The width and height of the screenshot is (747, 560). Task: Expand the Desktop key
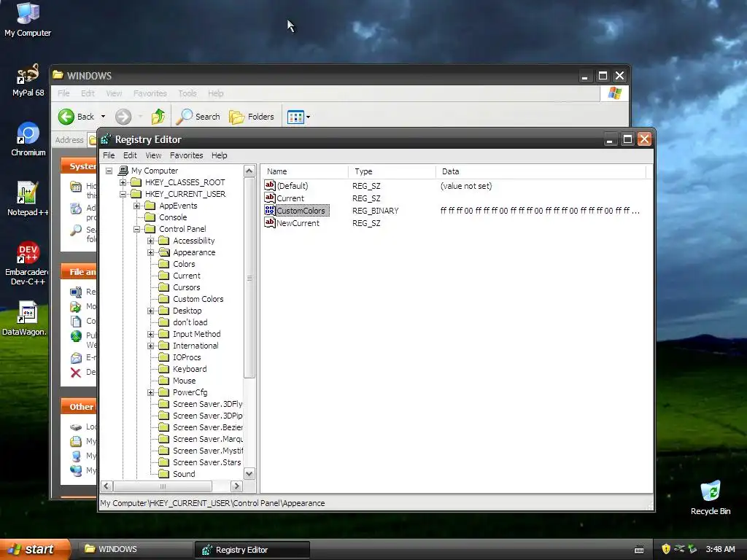tap(150, 311)
